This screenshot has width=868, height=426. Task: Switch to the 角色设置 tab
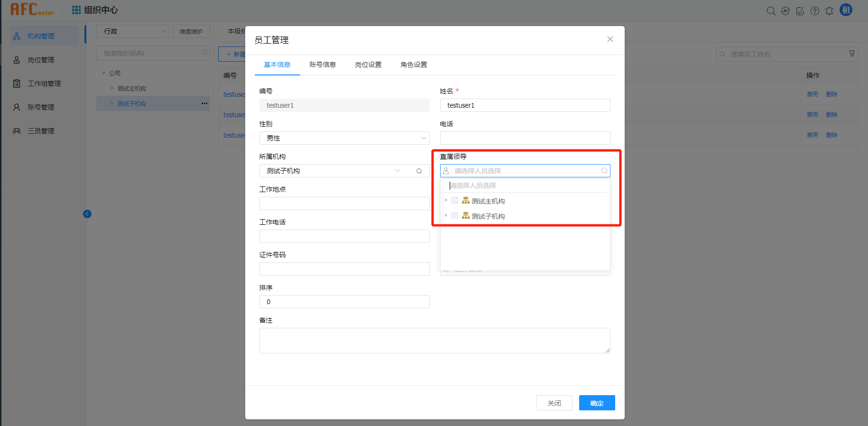[414, 65]
